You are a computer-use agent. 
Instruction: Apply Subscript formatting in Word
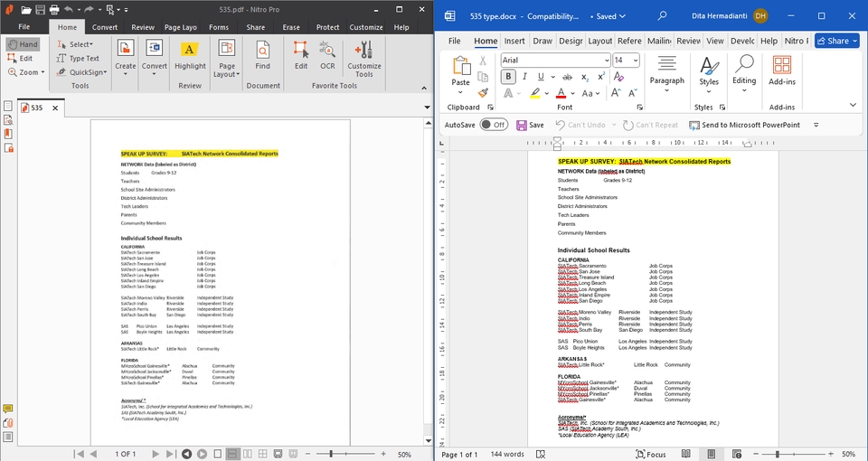pyautogui.click(x=585, y=77)
